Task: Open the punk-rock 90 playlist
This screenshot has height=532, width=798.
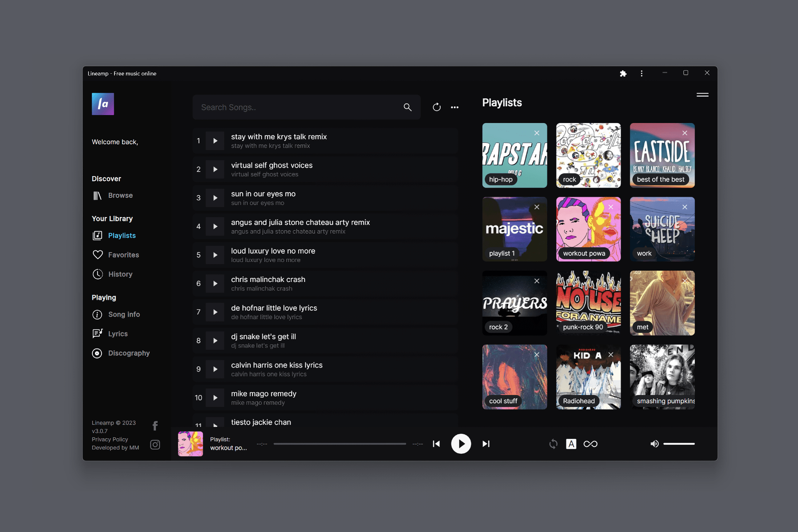Action: click(589, 303)
